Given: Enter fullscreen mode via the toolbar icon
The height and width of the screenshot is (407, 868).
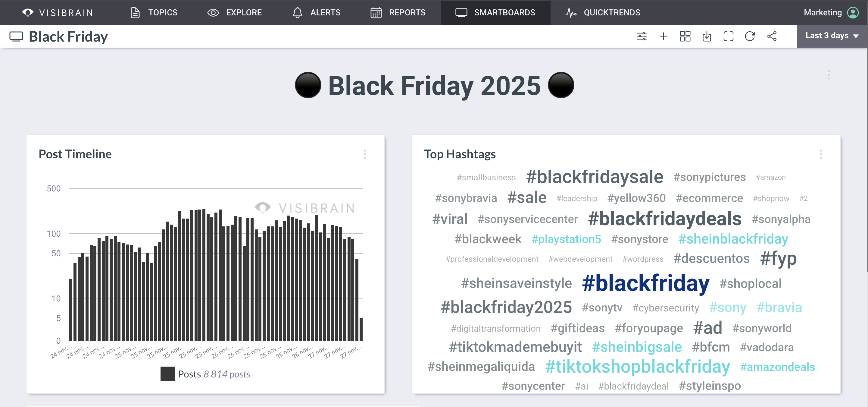Looking at the screenshot, I should (x=728, y=36).
